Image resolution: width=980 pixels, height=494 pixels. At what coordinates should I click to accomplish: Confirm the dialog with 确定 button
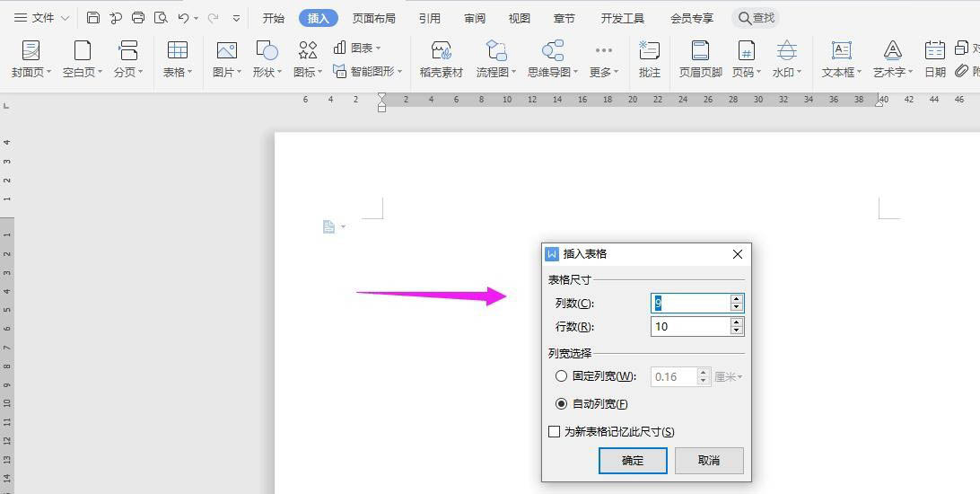tap(633, 460)
